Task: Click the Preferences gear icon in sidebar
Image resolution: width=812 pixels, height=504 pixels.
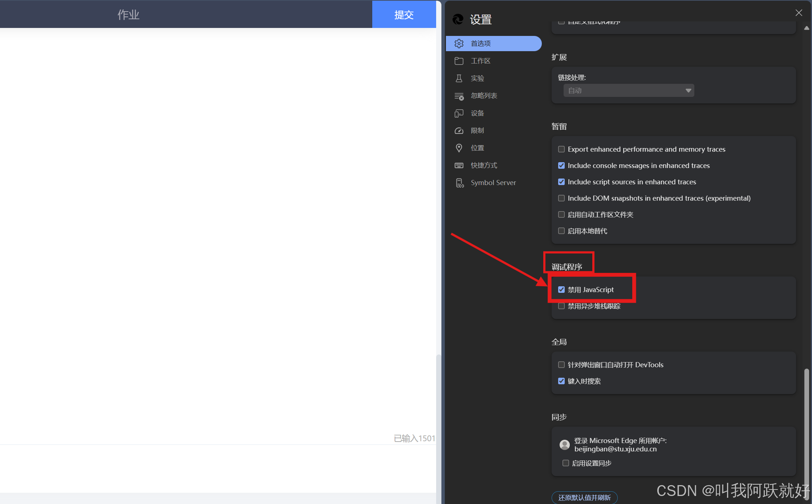Action: coord(459,44)
